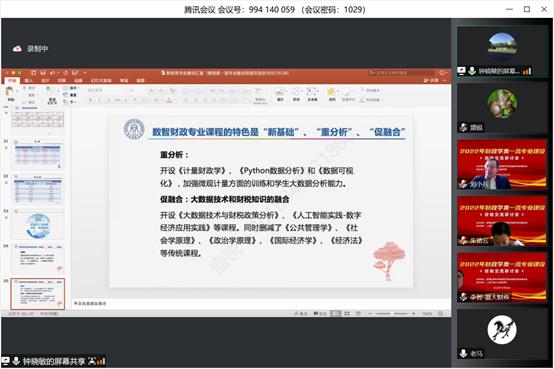The image size is (554, 369).
Task: Click microphone icon on 老马's video tile
Action: click(x=463, y=353)
